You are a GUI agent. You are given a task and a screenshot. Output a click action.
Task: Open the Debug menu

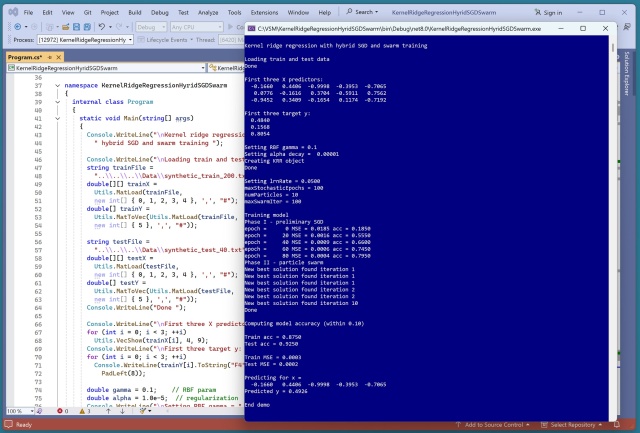(160, 12)
